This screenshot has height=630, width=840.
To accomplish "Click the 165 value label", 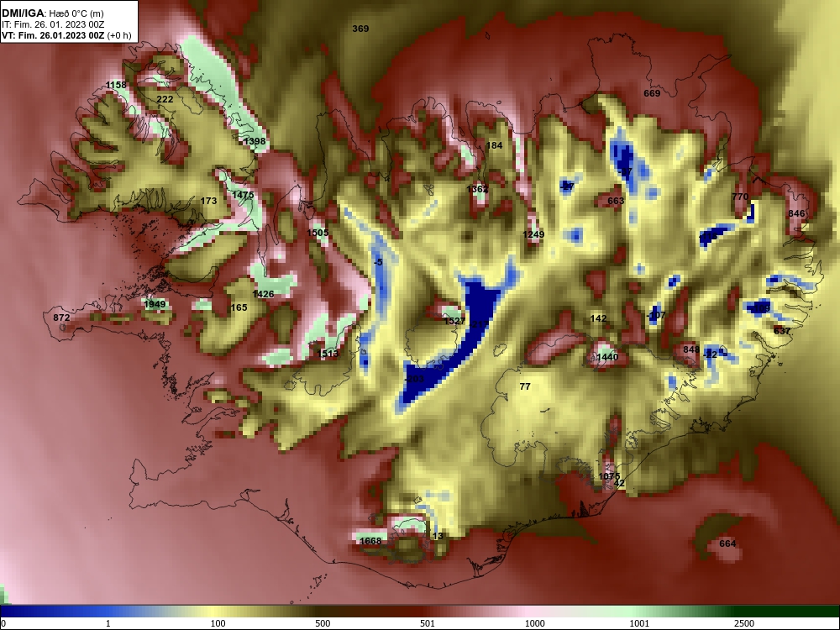I will point(239,307).
